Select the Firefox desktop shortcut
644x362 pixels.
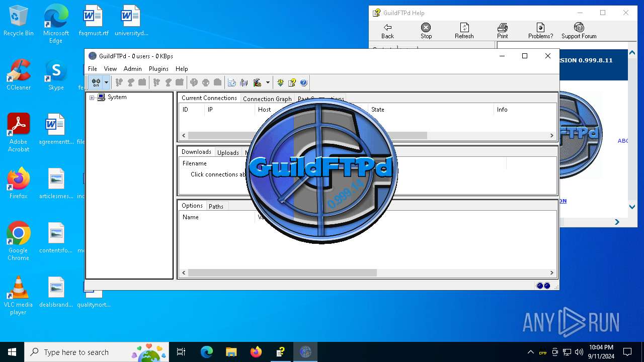point(19,184)
